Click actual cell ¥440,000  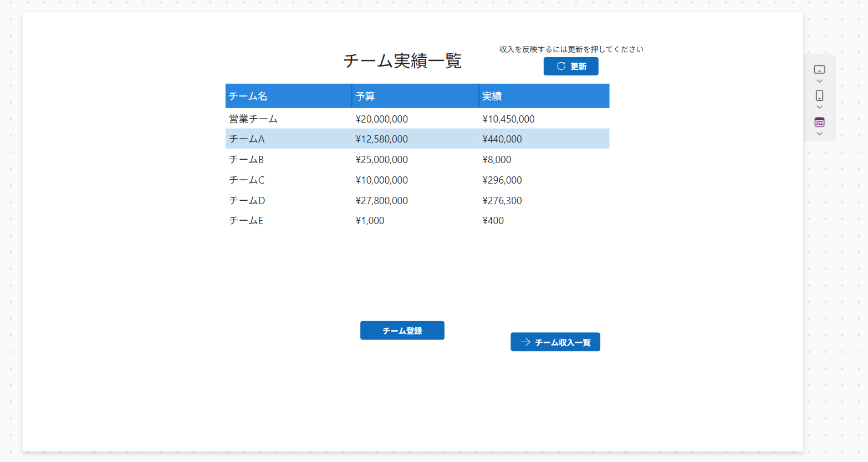pyautogui.click(x=502, y=139)
